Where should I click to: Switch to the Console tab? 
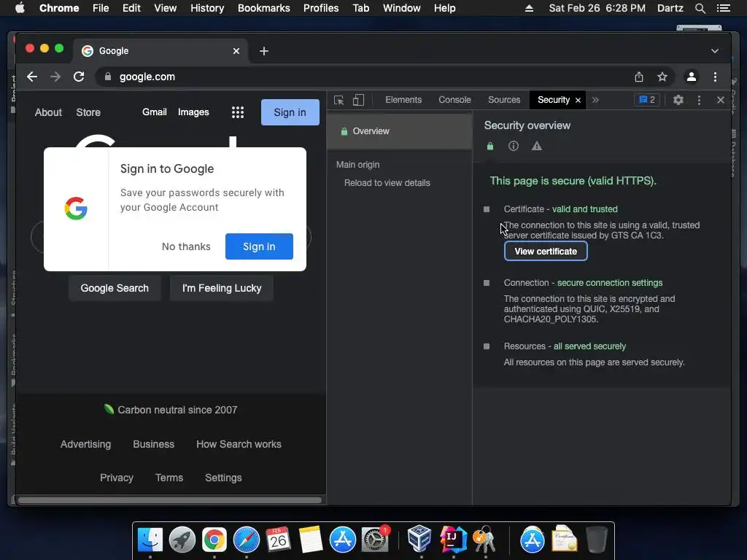(x=454, y=100)
